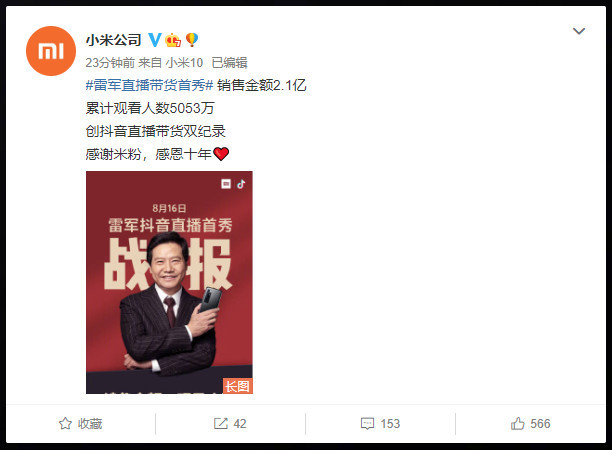The image size is (612, 450).
Task: Click the 长图 long image label
Action: [238, 386]
